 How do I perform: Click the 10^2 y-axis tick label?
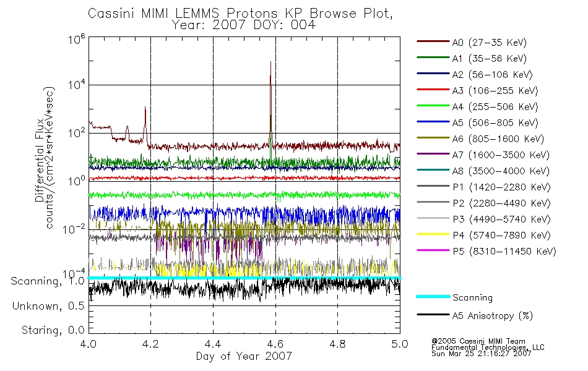pos(77,133)
